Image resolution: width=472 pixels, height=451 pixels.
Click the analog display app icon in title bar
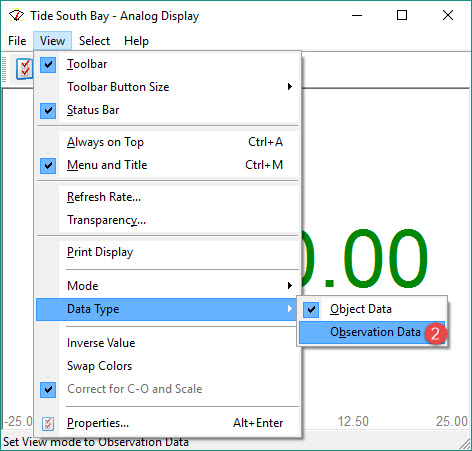point(16,15)
